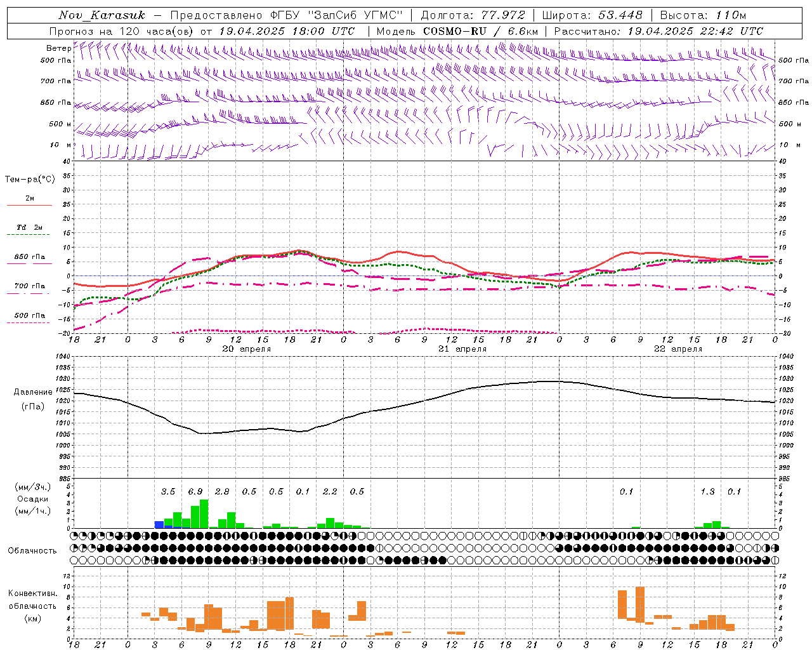
Task: Click the Широта: 53.448 value
Action: point(592,15)
